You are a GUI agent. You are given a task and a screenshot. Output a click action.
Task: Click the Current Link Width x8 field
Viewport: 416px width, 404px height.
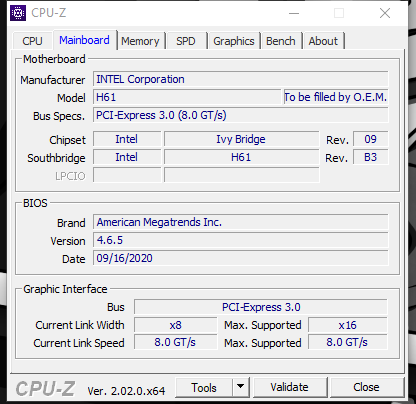(176, 325)
